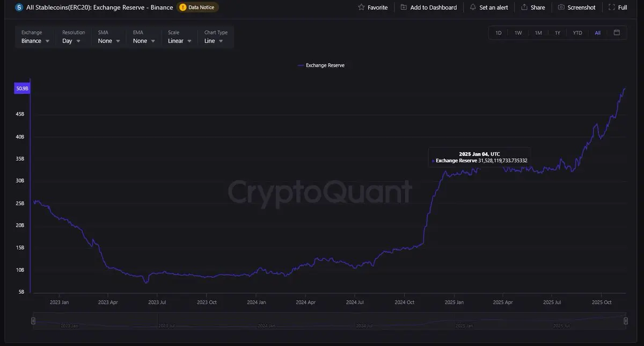Image resolution: width=644 pixels, height=346 pixels.
Task: Expand the Exchange Binance dropdown
Action: coord(35,41)
